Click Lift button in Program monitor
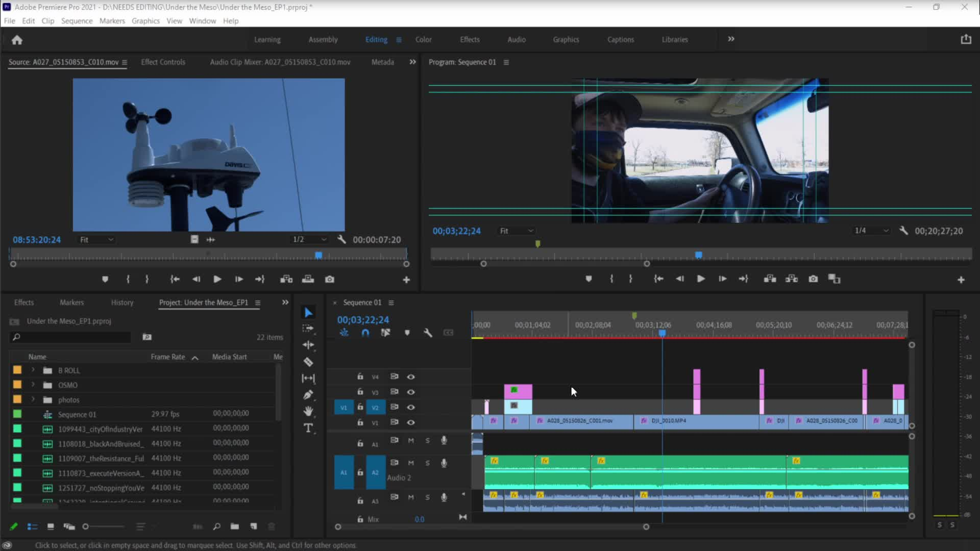This screenshot has width=980, height=551. (770, 279)
